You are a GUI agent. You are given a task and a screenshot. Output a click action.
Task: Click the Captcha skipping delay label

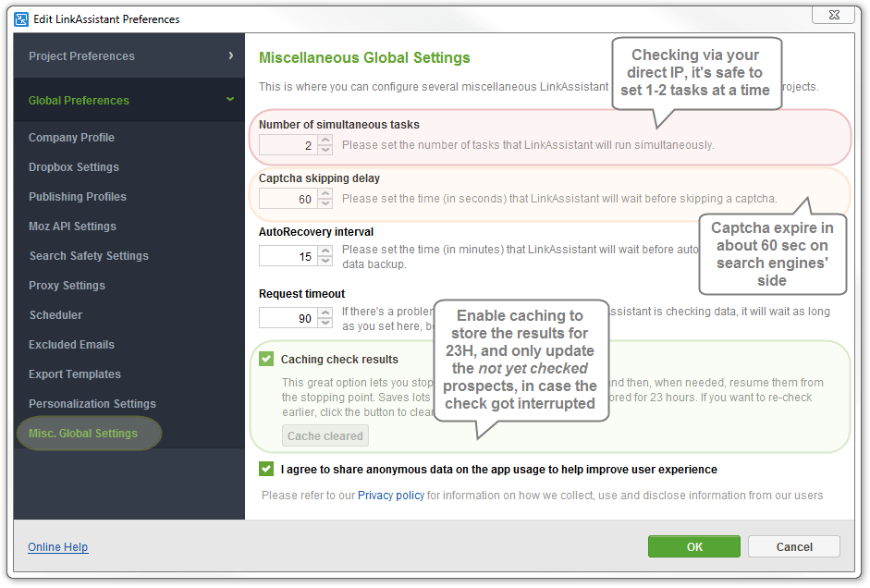(x=319, y=178)
